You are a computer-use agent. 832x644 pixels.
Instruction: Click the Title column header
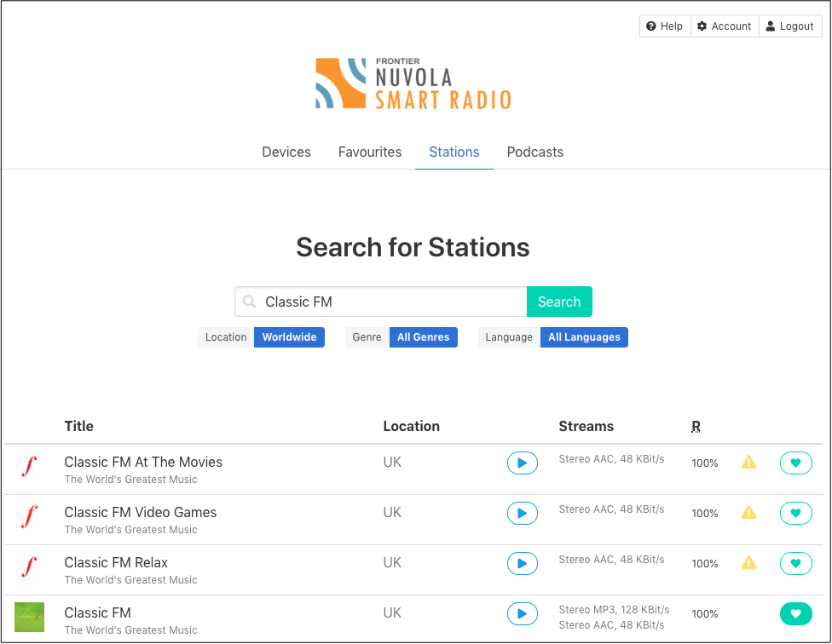(78, 426)
